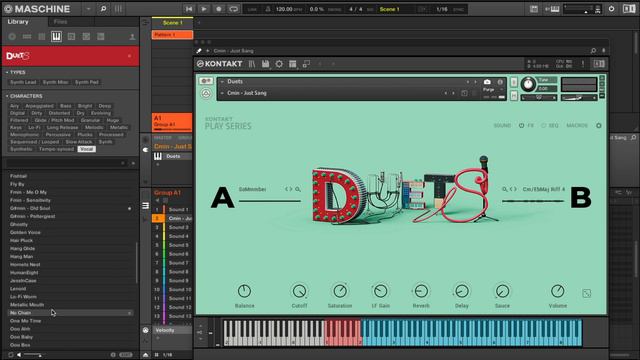This screenshot has width=640, height=360.
Task: Click Kontakt minimize view icon
Action: [x=306, y=64]
